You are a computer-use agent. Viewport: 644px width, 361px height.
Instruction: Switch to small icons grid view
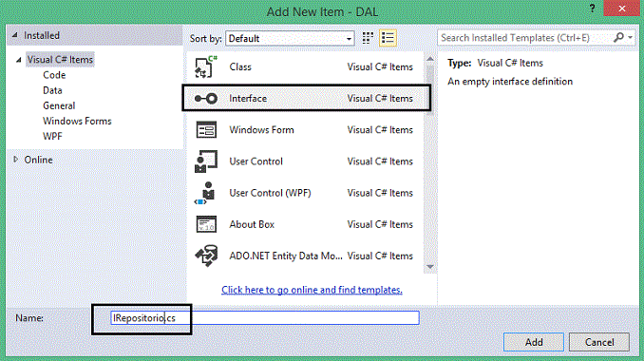368,38
